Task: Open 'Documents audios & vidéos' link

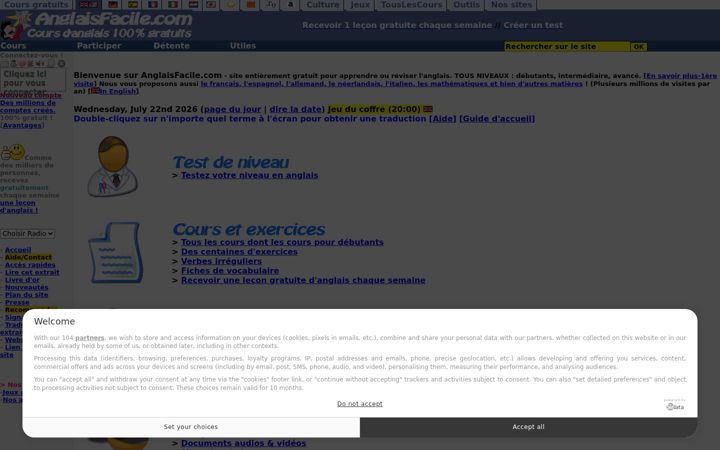Action: 243,444
